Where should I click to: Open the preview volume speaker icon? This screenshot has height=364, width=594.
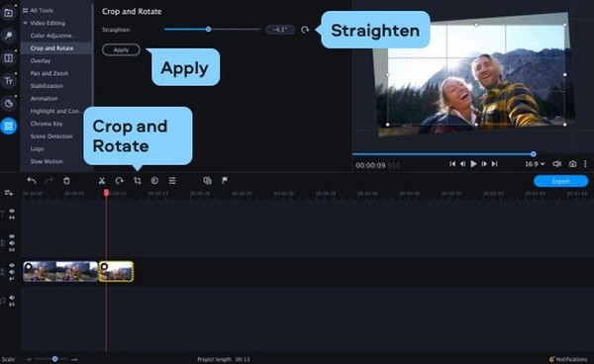click(556, 164)
